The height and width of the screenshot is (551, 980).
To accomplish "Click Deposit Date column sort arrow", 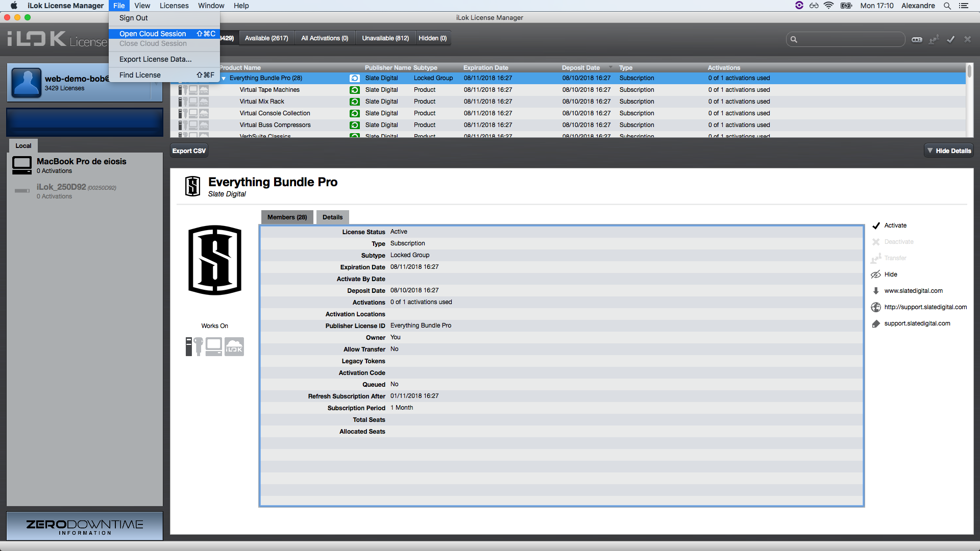I will (x=610, y=67).
